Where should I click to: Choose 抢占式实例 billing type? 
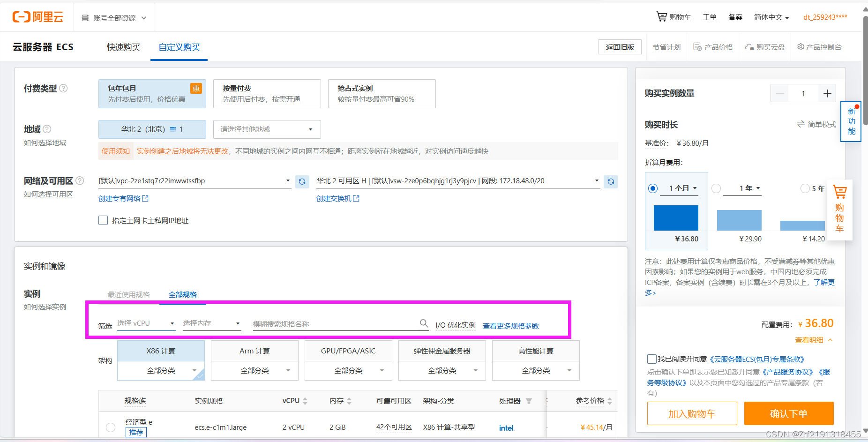point(382,94)
